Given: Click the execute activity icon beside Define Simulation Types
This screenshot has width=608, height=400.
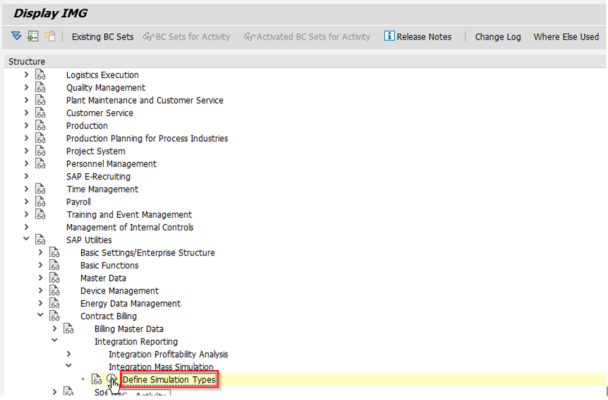Looking at the screenshot, I should [x=113, y=380].
